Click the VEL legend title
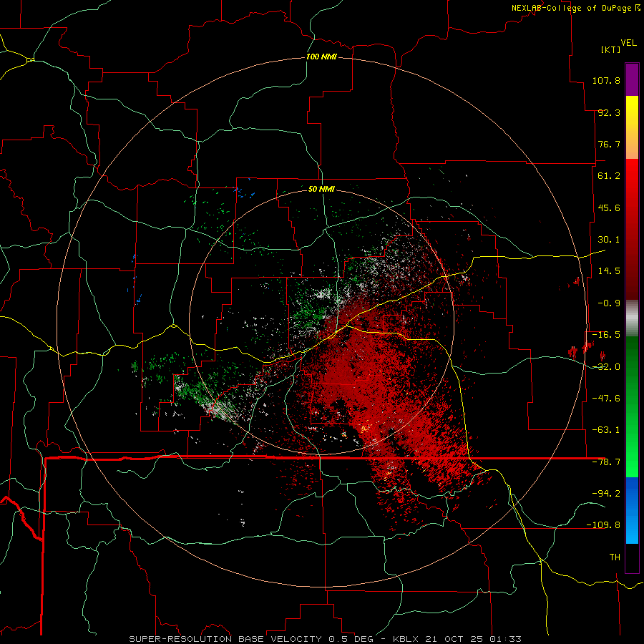Viewport: 644px width, 644px height. (x=628, y=43)
